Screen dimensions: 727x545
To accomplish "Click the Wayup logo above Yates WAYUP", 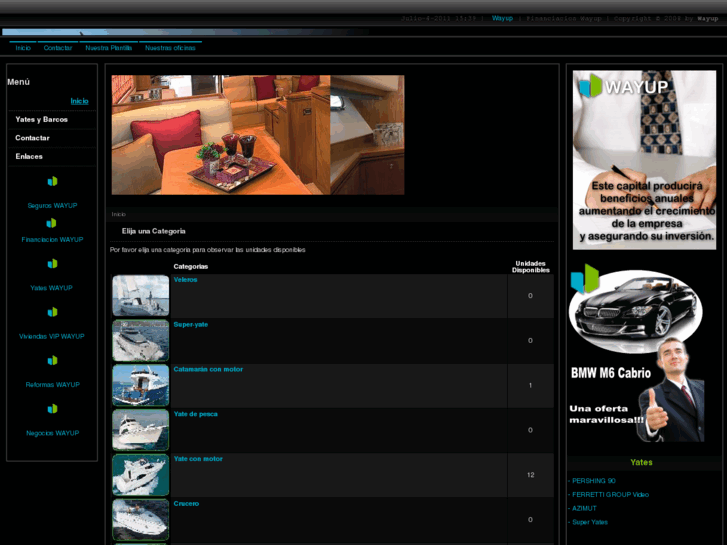I will point(52,263).
